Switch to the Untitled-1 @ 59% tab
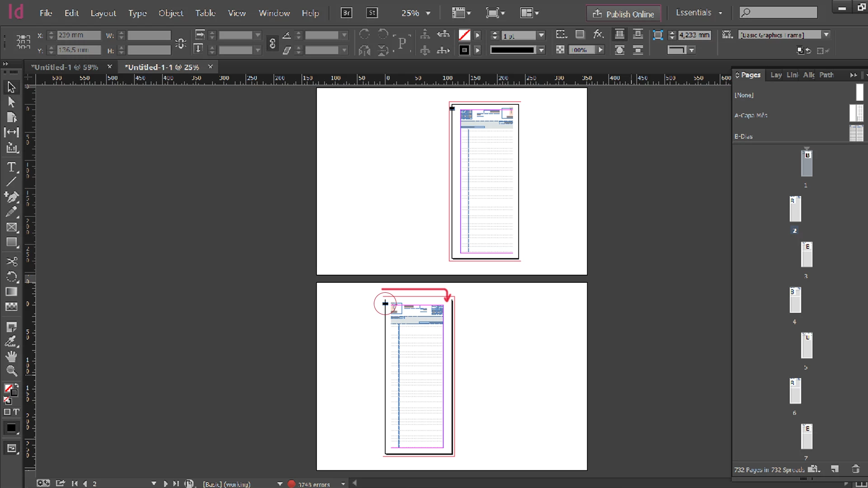Image resolution: width=868 pixels, height=488 pixels. [64, 67]
